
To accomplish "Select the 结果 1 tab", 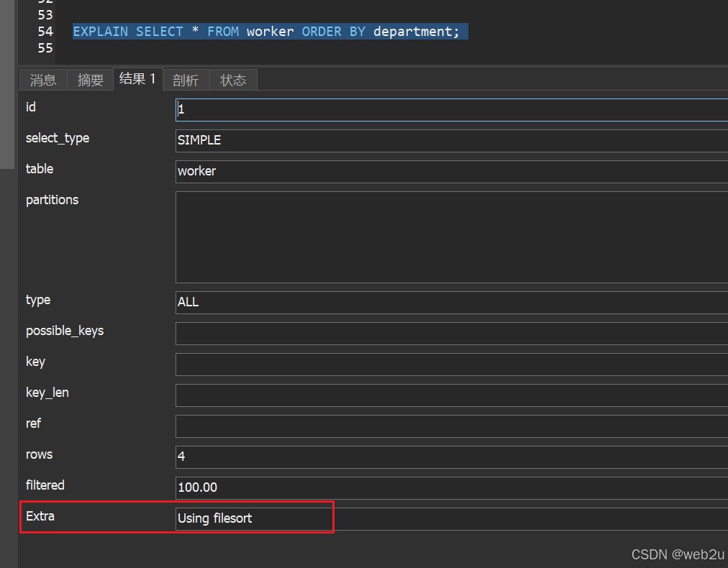I will tap(137, 79).
